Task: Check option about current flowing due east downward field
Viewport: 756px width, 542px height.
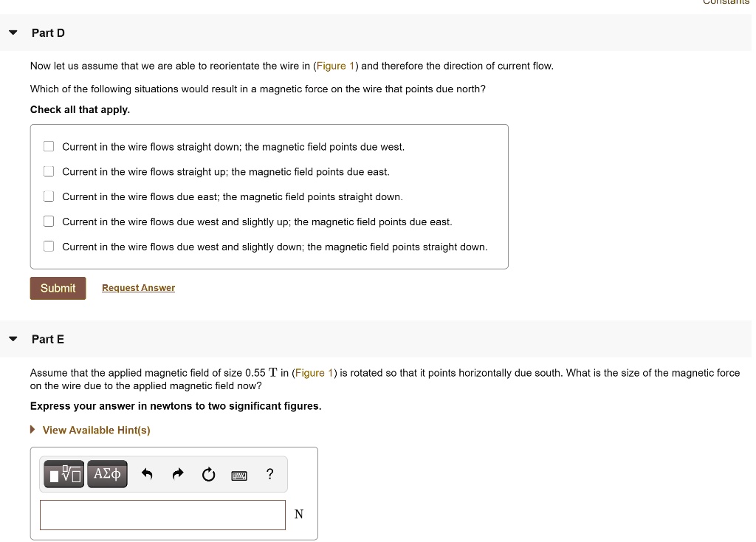Action: pyautogui.click(x=48, y=196)
